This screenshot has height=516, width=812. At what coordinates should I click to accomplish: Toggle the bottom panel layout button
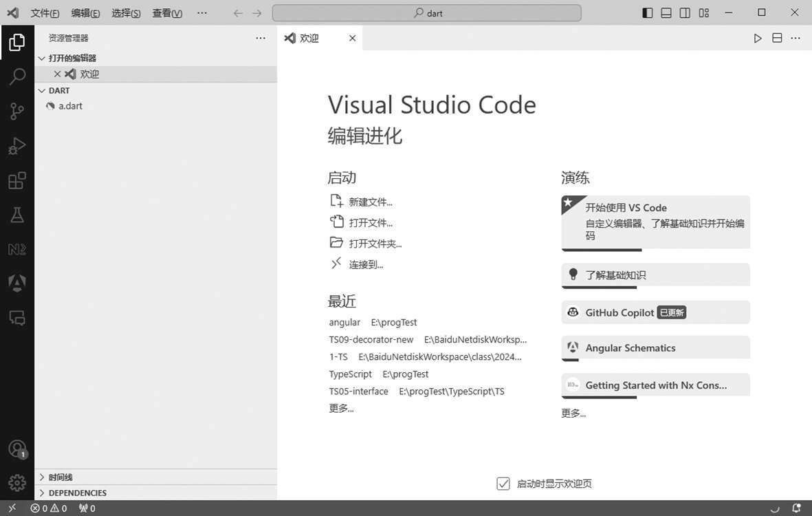666,13
